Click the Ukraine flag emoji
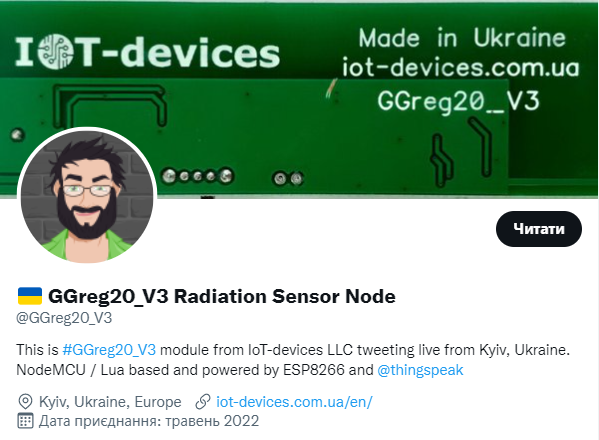The image size is (599, 440). click(x=30, y=296)
